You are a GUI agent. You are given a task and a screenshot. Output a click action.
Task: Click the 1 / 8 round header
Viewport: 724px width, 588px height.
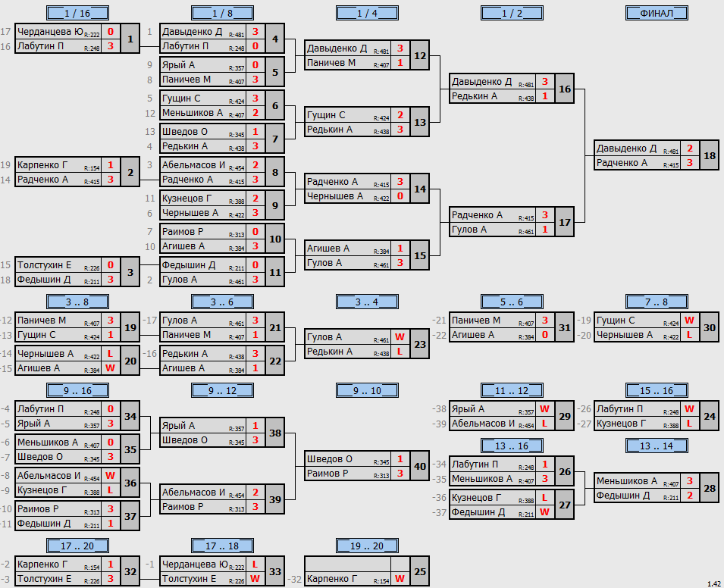(222, 13)
